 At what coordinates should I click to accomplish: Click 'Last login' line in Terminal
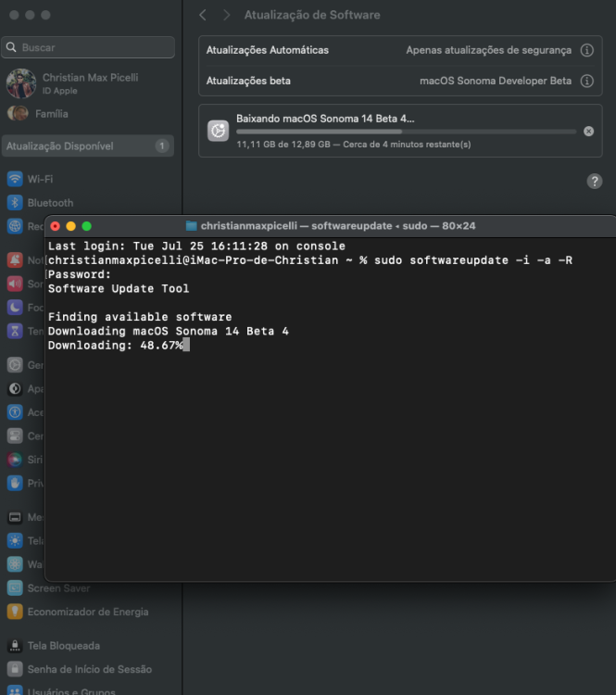tap(196, 246)
